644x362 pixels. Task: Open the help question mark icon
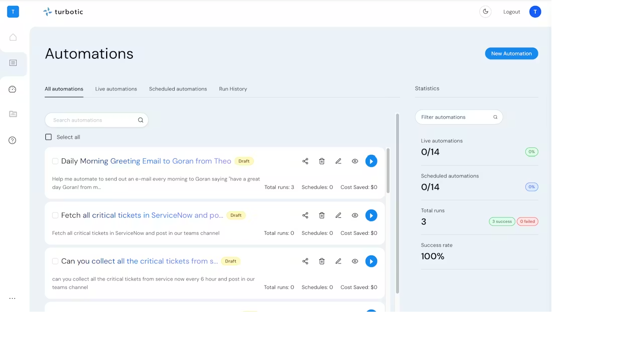[x=13, y=140]
